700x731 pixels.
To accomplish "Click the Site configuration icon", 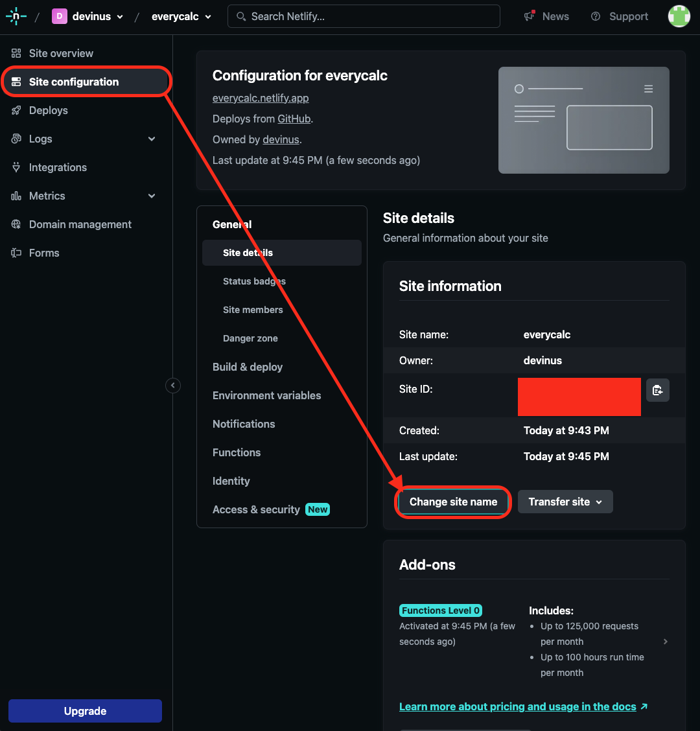I will point(16,82).
